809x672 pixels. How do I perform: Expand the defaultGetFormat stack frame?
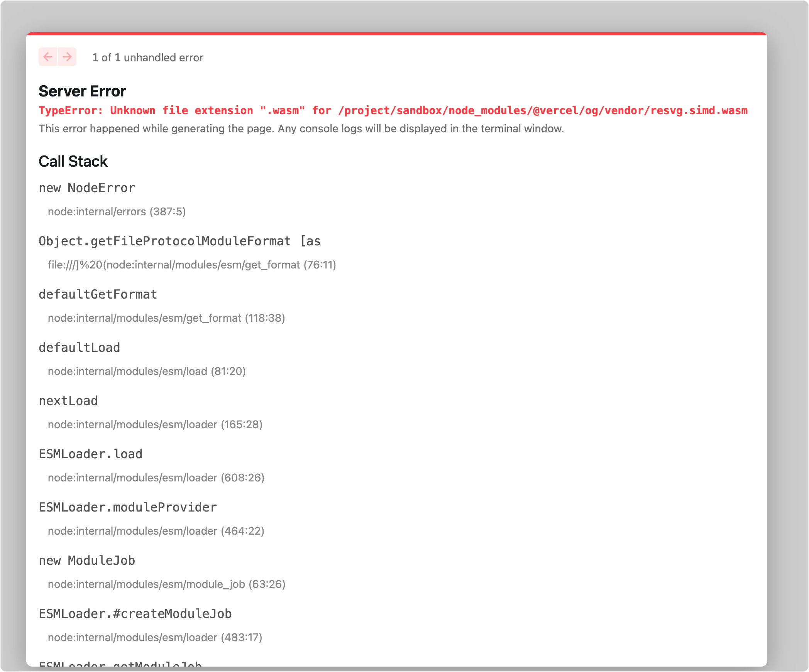98,294
